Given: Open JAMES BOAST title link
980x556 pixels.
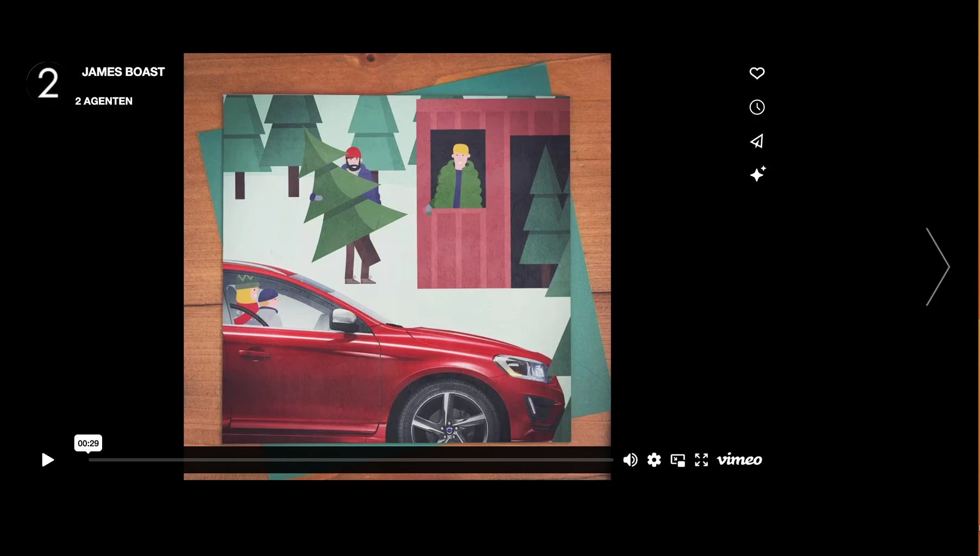Looking at the screenshot, I should [123, 72].
